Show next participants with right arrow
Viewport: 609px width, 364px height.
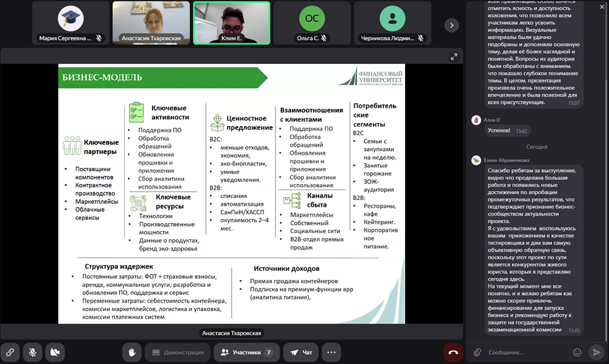[452, 25]
